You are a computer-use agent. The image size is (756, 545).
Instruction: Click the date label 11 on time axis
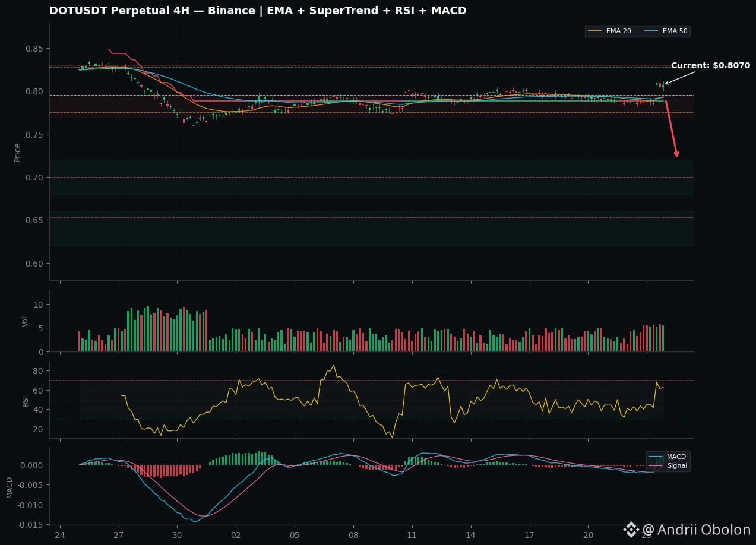tap(412, 534)
